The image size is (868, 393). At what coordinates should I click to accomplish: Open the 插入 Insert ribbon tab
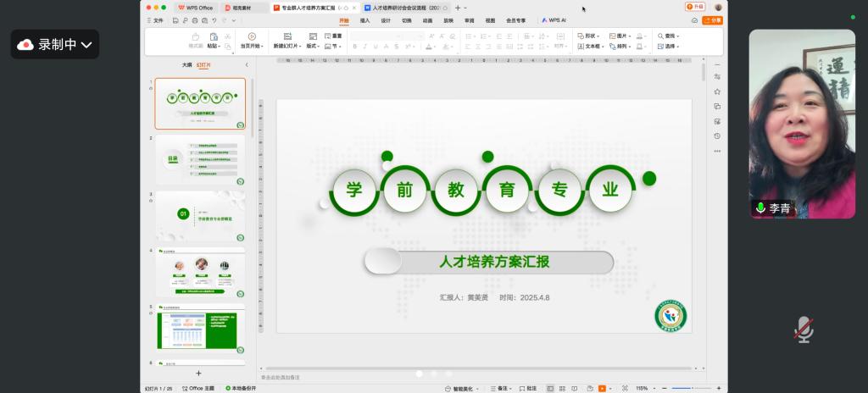pyautogui.click(x=364, y=19)
